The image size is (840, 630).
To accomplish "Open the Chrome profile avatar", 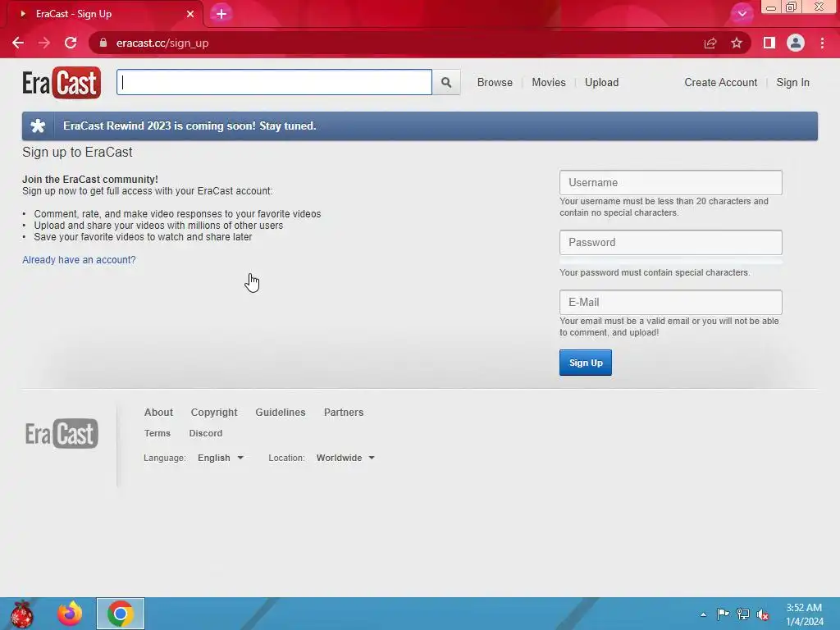I will point(796,43).
